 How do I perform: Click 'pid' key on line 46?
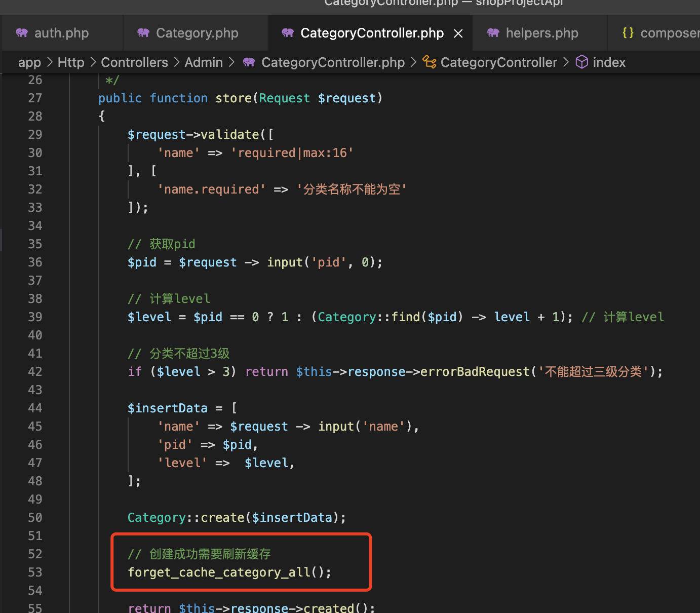coord(175,445)
